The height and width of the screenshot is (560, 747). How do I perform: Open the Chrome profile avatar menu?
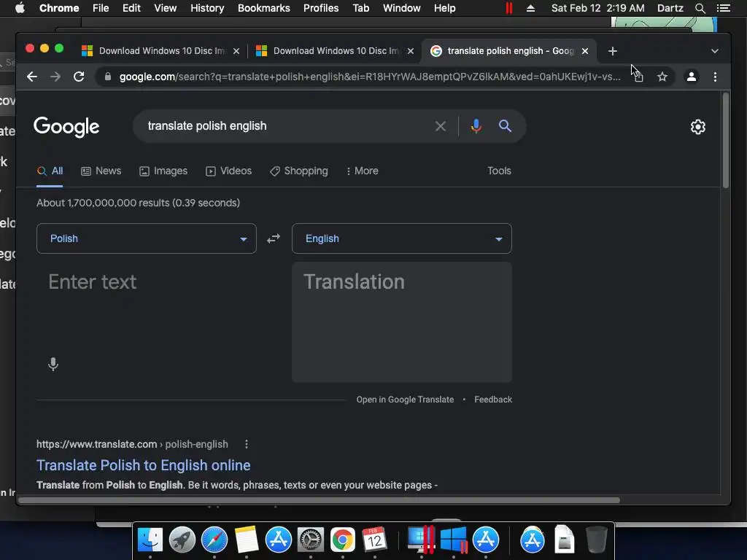click(692, 77)
